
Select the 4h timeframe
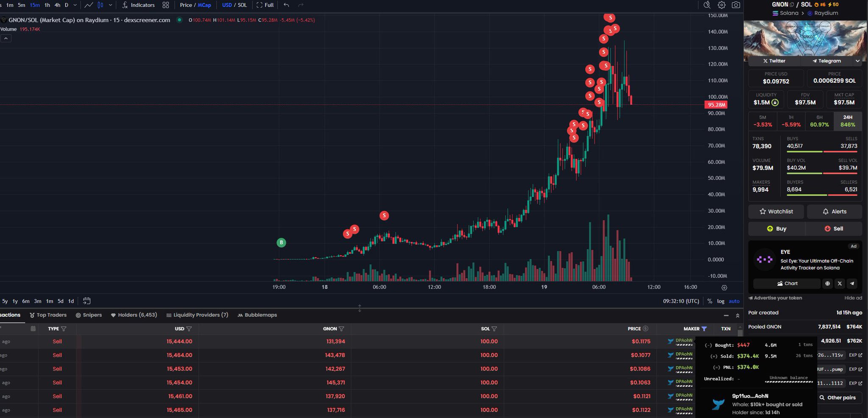pyautogui.click(x=57, y=5)
